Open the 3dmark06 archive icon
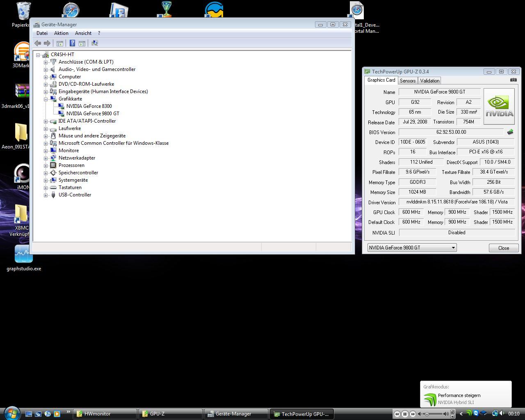This screenshot has width=525, height=420. click(23, 91)
